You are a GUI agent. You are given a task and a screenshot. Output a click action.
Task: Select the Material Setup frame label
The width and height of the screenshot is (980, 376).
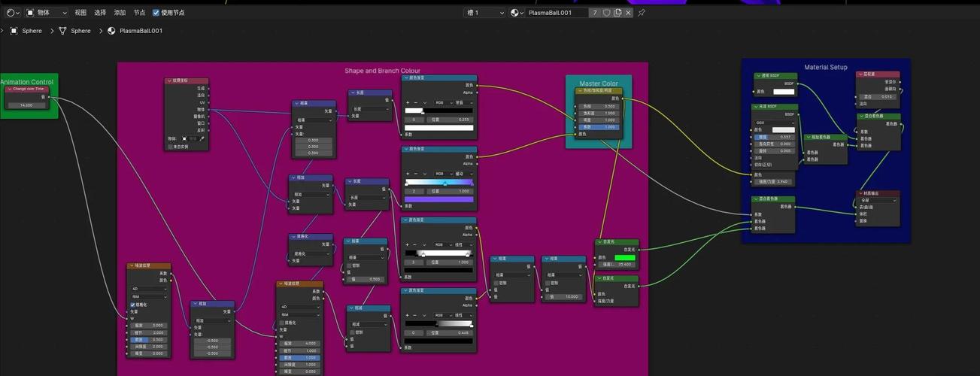click(x=826, y=67)
